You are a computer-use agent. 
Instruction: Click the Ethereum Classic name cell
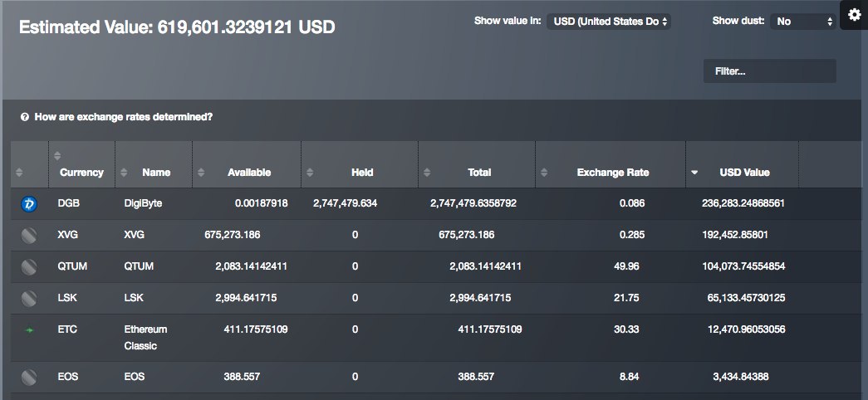145,338
